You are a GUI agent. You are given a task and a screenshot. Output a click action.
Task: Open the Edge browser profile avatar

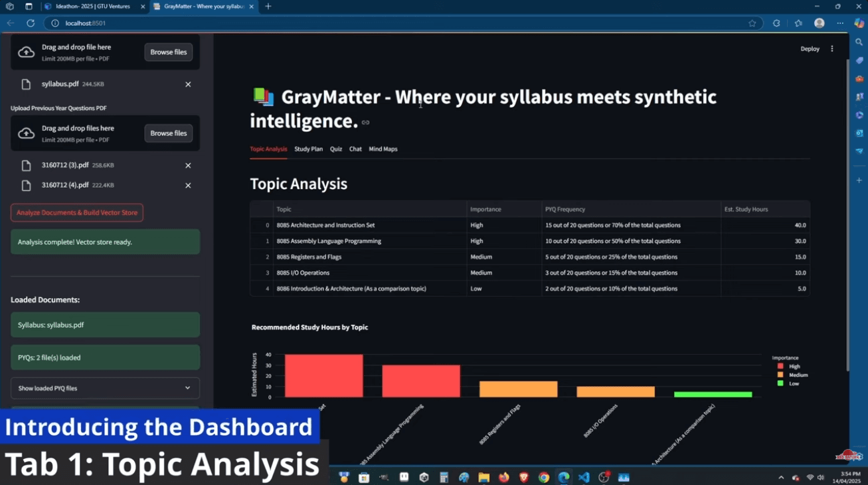819,23
